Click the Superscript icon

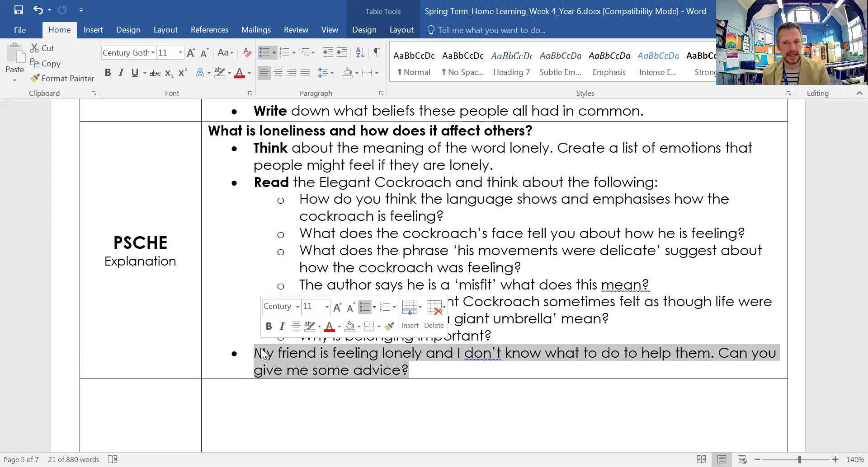[x=183, y=73]
